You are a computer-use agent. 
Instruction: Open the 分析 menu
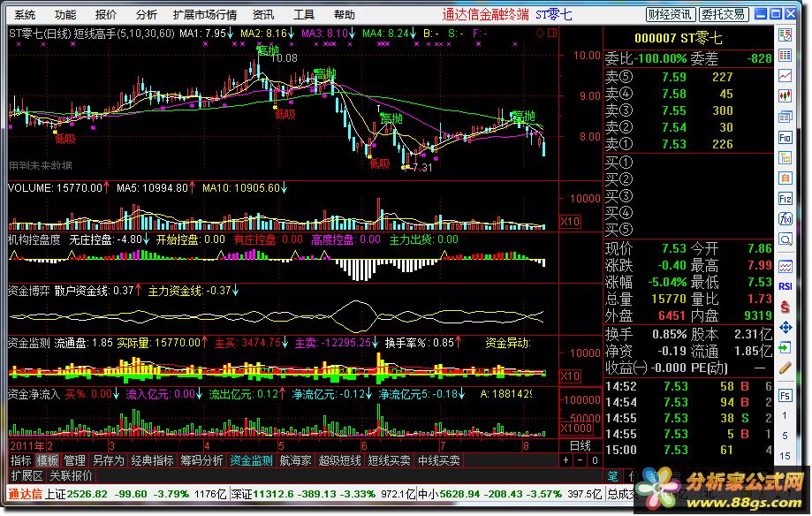coord(147,14)
